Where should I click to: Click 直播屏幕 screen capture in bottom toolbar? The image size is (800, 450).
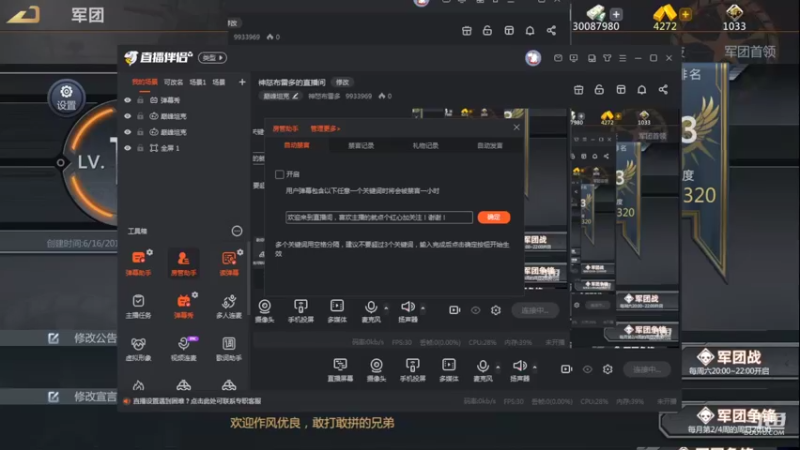pos(340,370)
